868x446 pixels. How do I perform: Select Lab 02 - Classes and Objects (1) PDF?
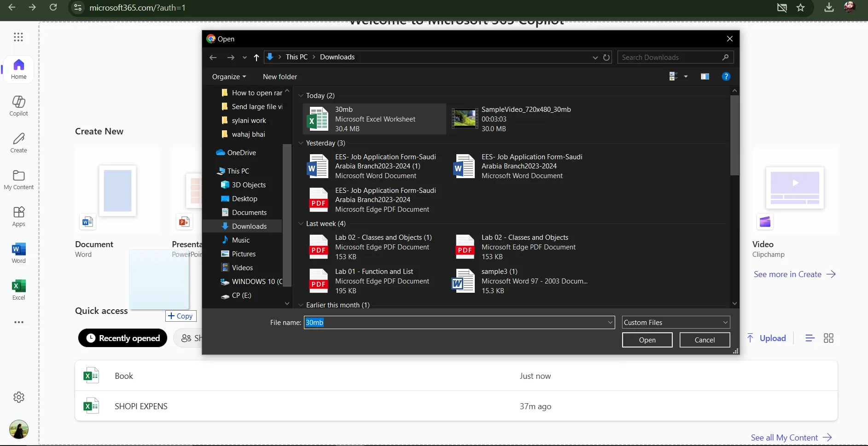[374, 247]
